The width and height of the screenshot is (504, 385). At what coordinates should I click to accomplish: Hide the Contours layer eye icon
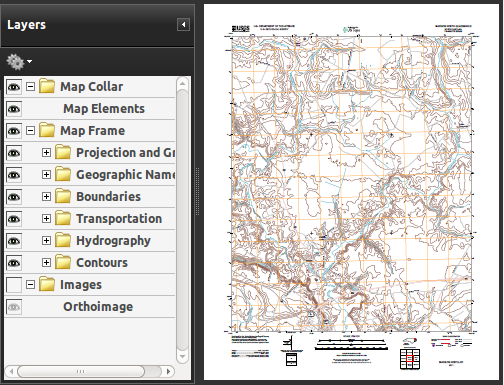pos(14,263)
